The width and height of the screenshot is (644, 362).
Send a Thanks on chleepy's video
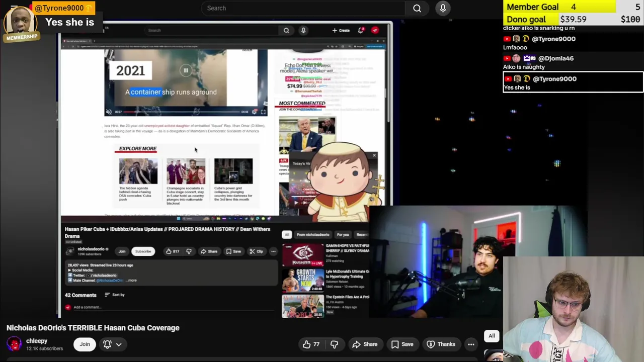coord(441,344)
